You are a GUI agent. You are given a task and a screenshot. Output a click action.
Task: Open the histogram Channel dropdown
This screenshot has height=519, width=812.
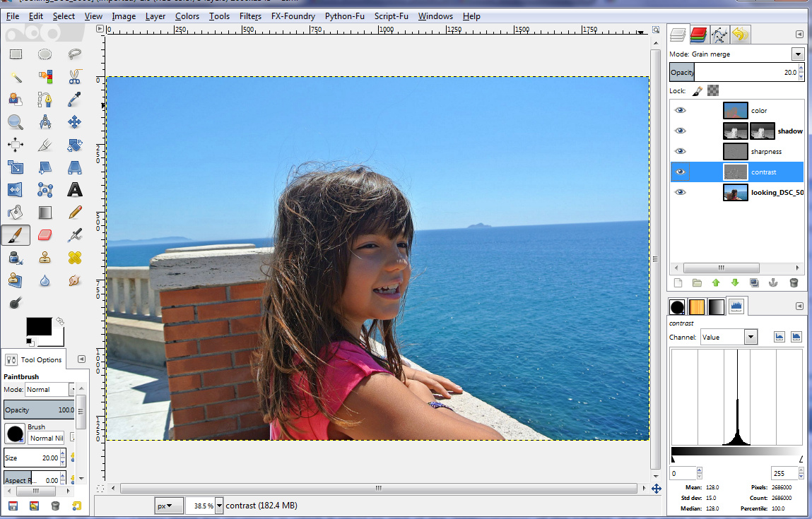[x=751, y=337]
